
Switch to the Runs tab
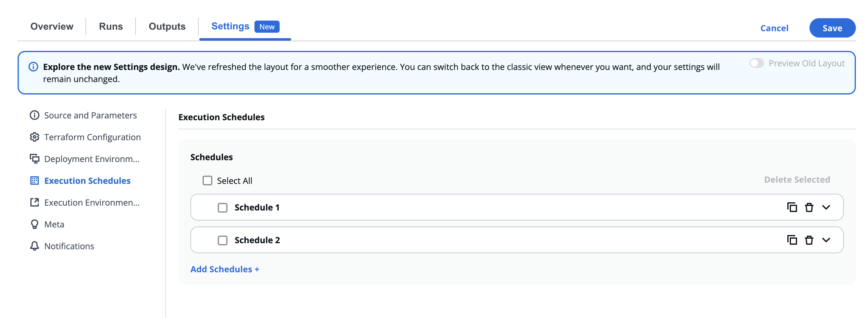coord(110,26)
